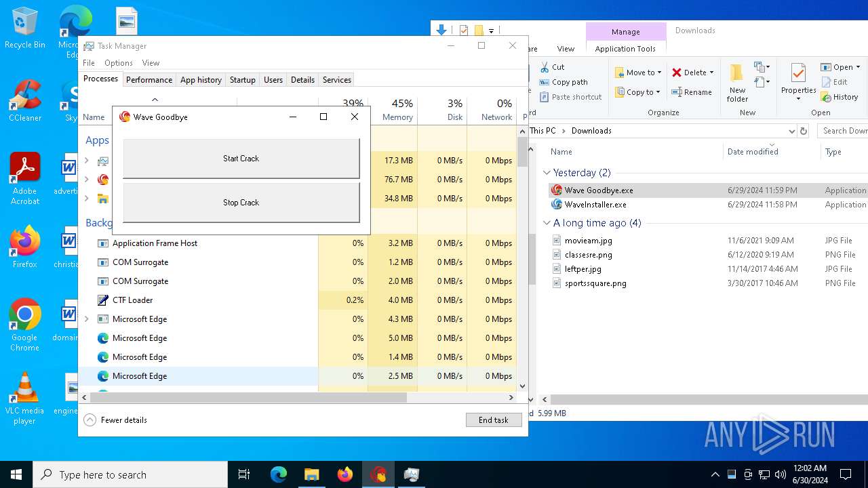Click the Stop Crack button
This screenshot has height=488, width=868.
click(241, 203)
